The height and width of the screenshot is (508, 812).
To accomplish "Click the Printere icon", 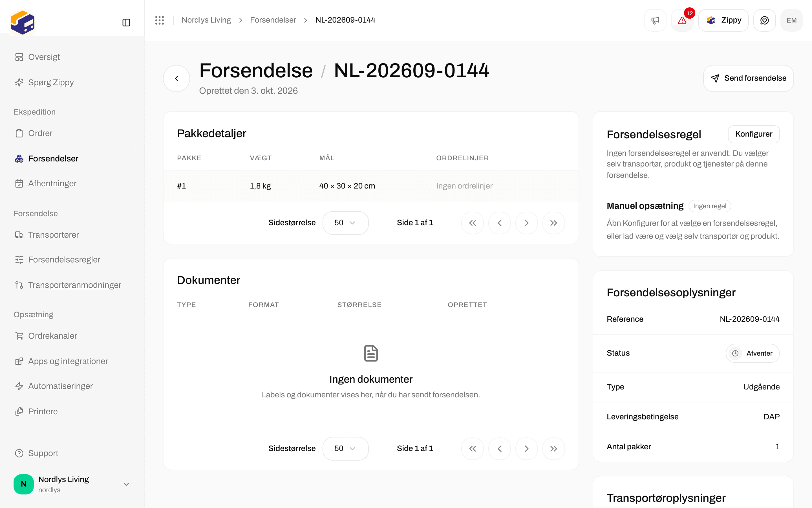I will (19, 411).
